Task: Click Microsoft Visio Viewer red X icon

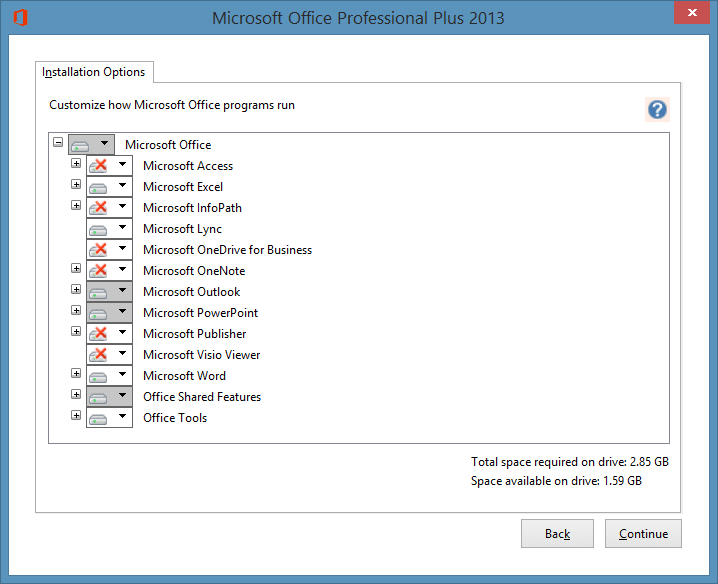Action: pyautogui.click(x=98, y=355)
